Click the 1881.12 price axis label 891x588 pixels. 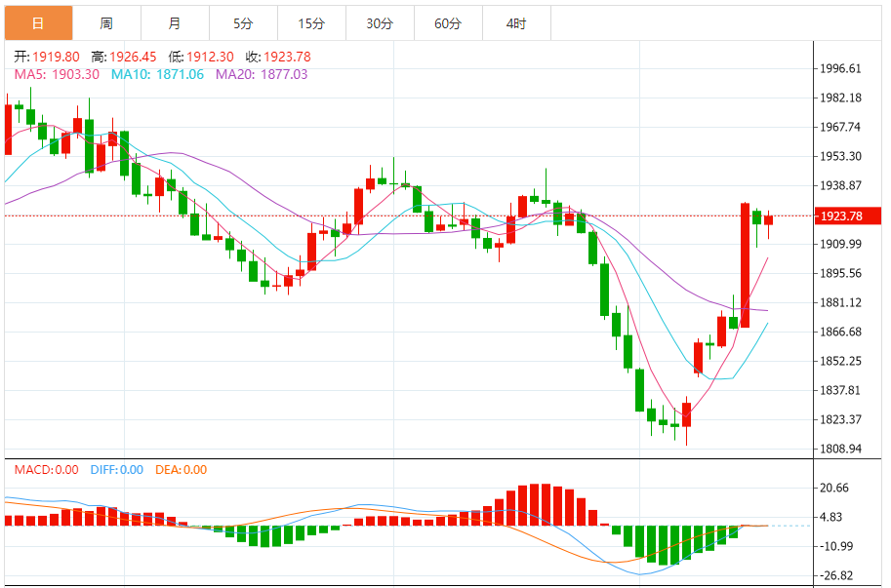pyautogui.click(x=840, y=302)
